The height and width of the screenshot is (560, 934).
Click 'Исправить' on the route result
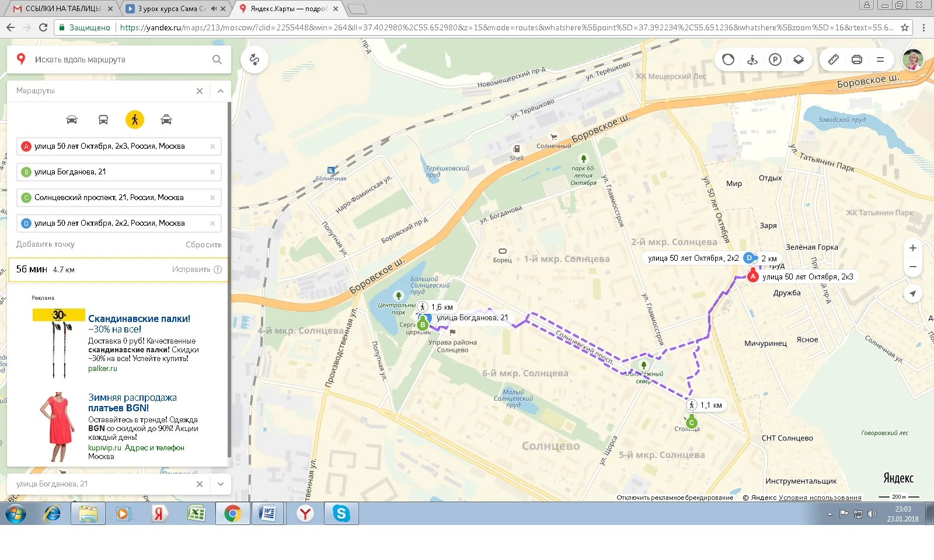(191, 269)
